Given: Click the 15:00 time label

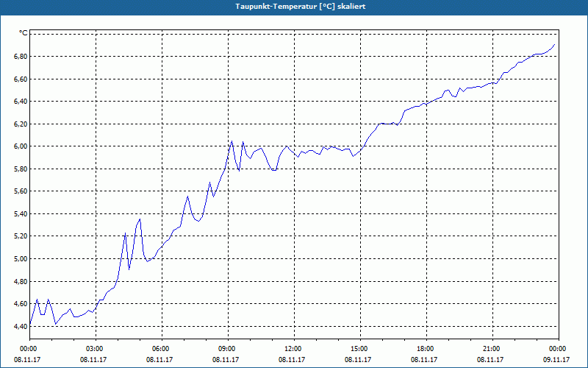Looking at the screenshot, I should (x=360, y=349).
